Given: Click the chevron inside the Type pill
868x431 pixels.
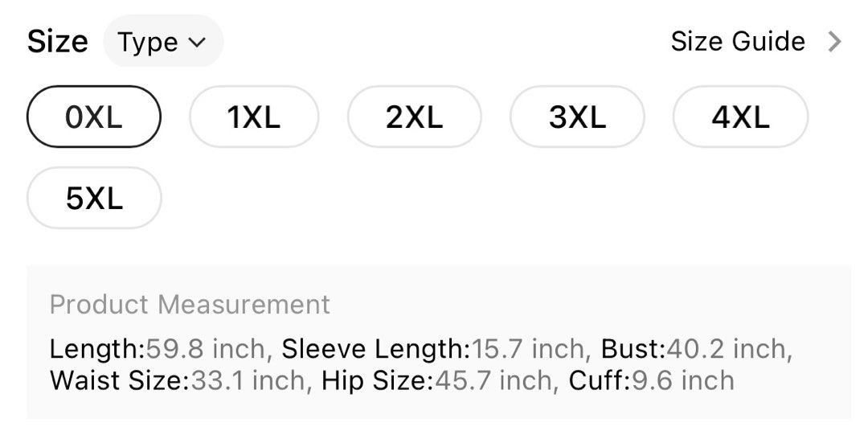Looking at the screenshot, I should click(x=197, y=42).
